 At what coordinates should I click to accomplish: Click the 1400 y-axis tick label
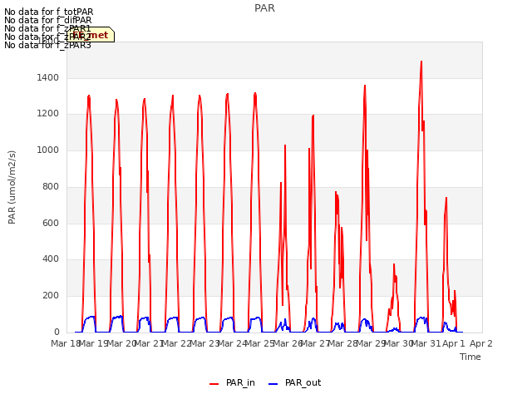tap(48, 77)
